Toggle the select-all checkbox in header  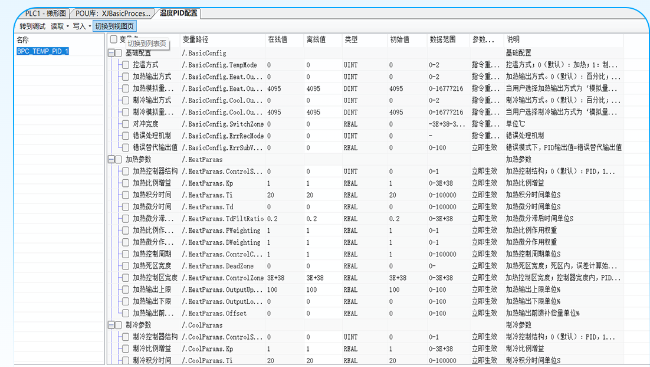114,39
